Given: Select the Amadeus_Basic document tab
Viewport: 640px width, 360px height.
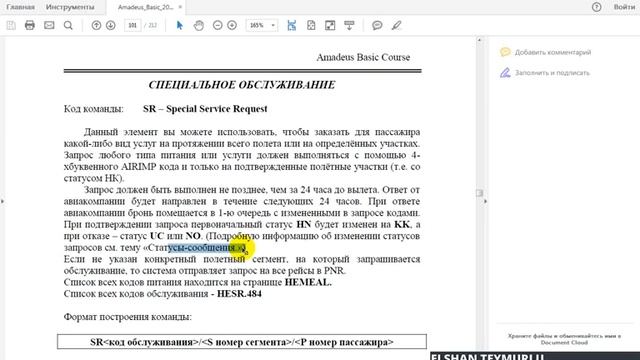Looking at the screenshot, I should pos(145,7).
